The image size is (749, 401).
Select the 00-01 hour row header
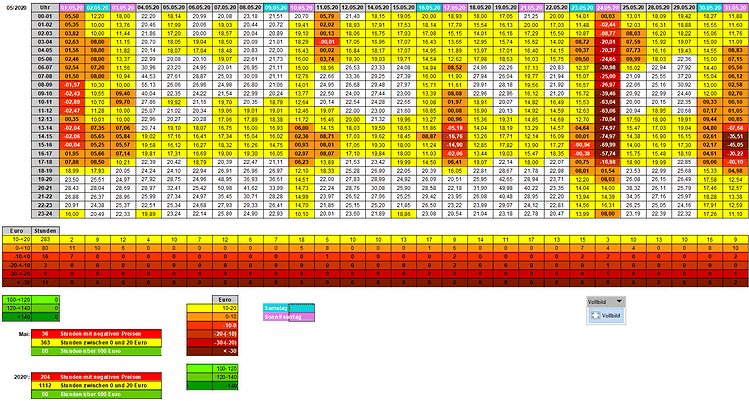[x=44, y=17]
